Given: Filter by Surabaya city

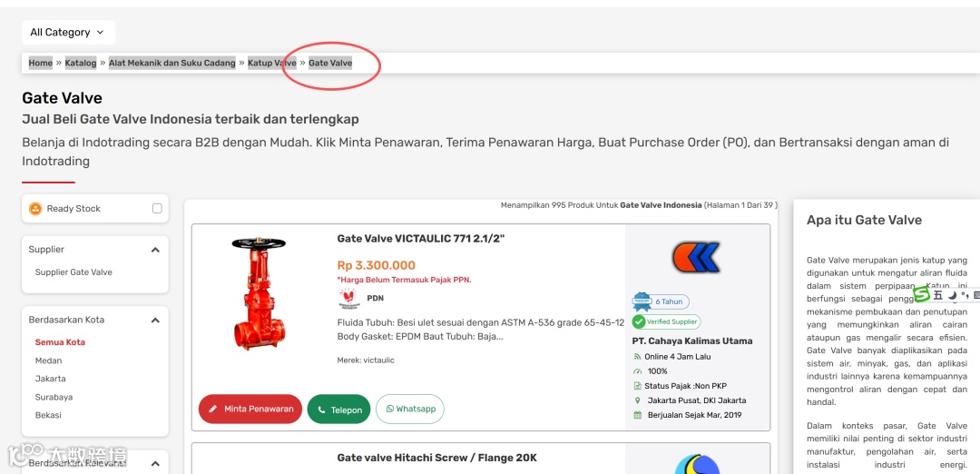Looking at the screenshot, I should coord(54,397).
